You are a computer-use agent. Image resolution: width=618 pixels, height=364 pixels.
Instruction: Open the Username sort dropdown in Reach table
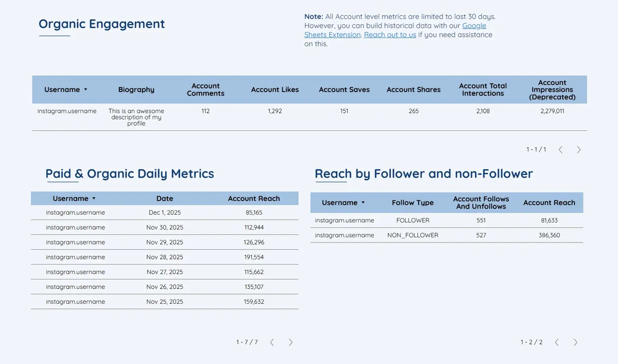tap(363, 202)
